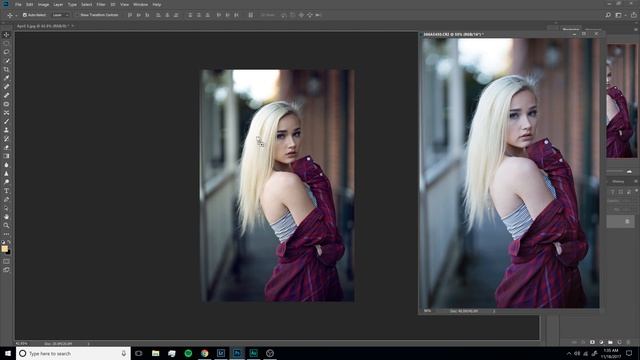Delete layer trash icon

click(x=628, y=342)
